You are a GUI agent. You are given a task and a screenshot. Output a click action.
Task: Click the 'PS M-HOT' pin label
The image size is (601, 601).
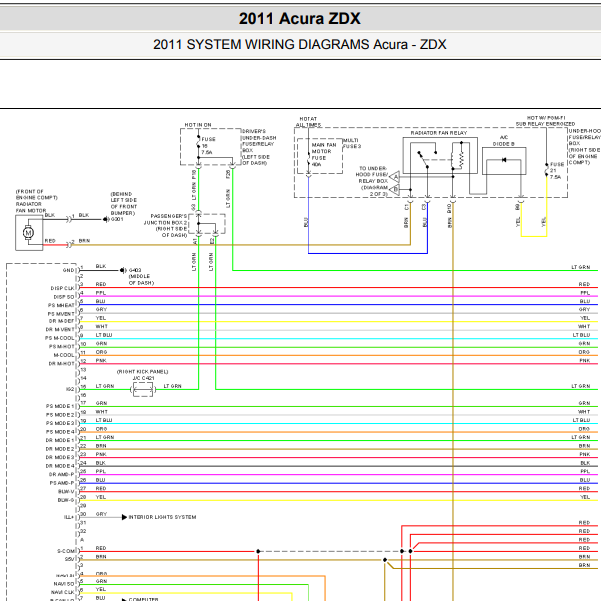pyautogui.click(x=62, y=347)
